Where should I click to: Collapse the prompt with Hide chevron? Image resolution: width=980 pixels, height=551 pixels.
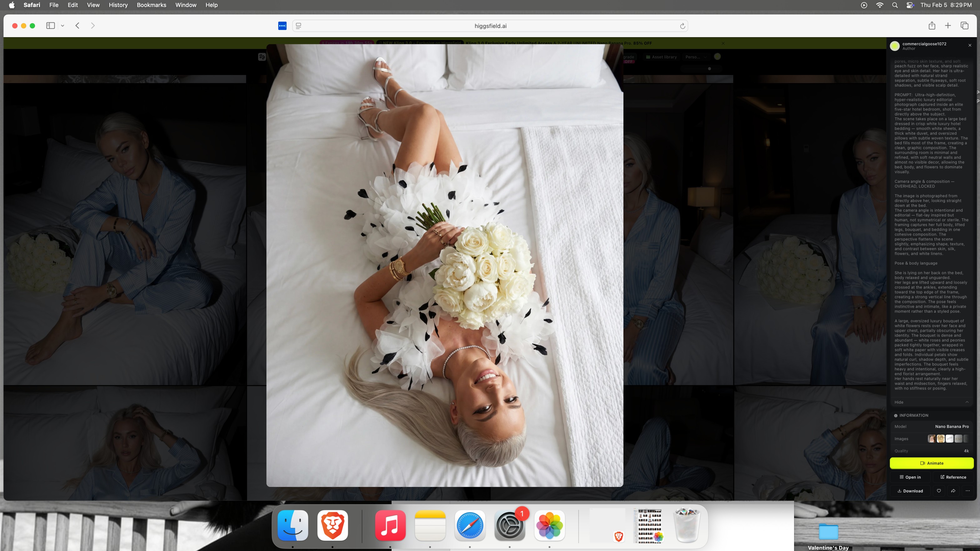[967, 402]
